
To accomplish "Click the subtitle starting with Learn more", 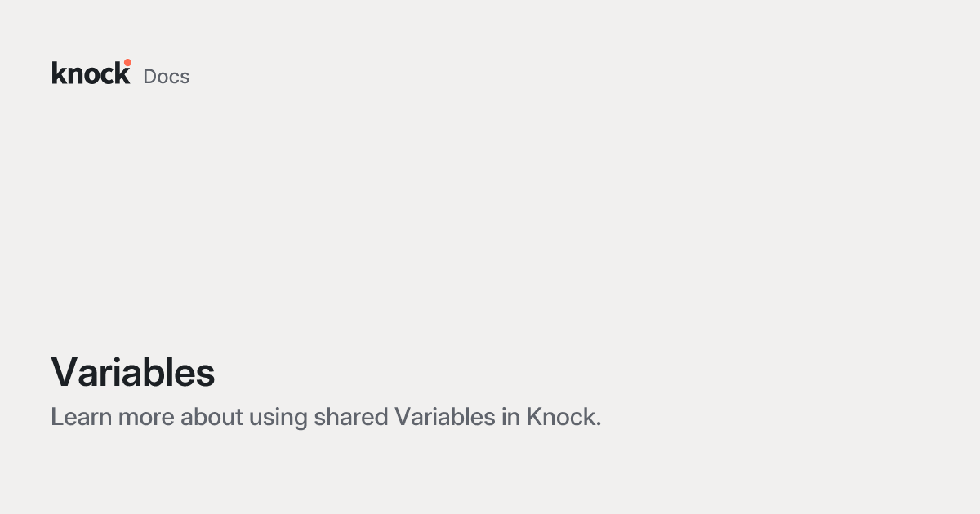I will [x=326, y=417].
